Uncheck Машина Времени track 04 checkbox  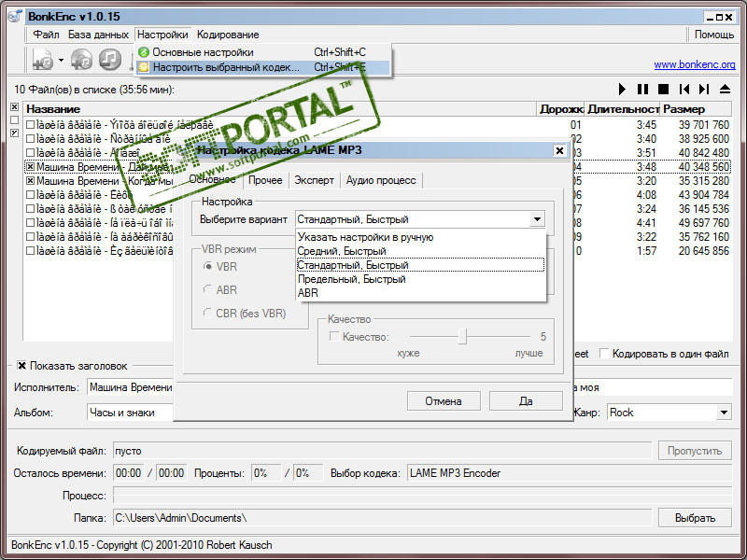click(x=31, y=167)
